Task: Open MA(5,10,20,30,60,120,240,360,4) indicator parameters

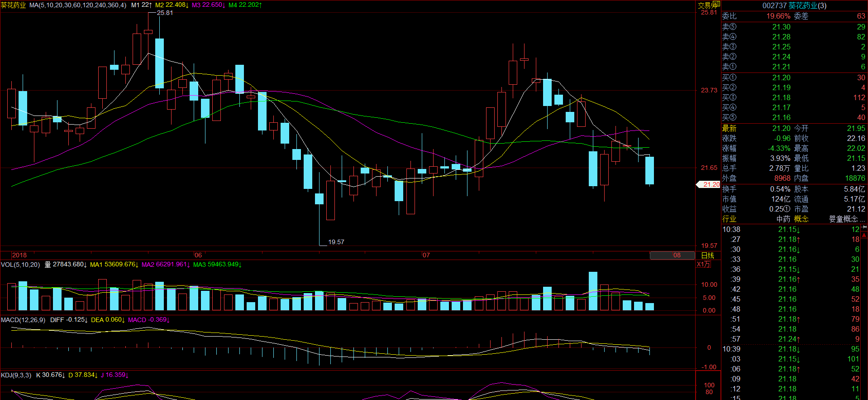Action: (78, 5)
